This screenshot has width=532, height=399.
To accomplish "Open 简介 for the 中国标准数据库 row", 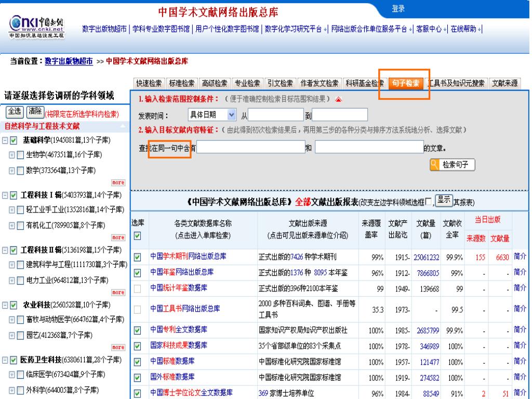I will (520, 361).
